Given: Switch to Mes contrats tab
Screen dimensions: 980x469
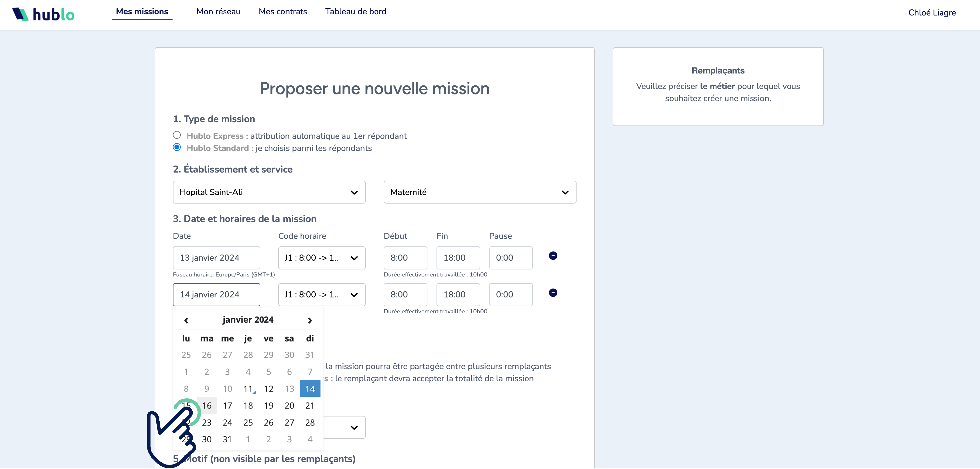Looking at the screenshot, I should click(x=283, y=11).
